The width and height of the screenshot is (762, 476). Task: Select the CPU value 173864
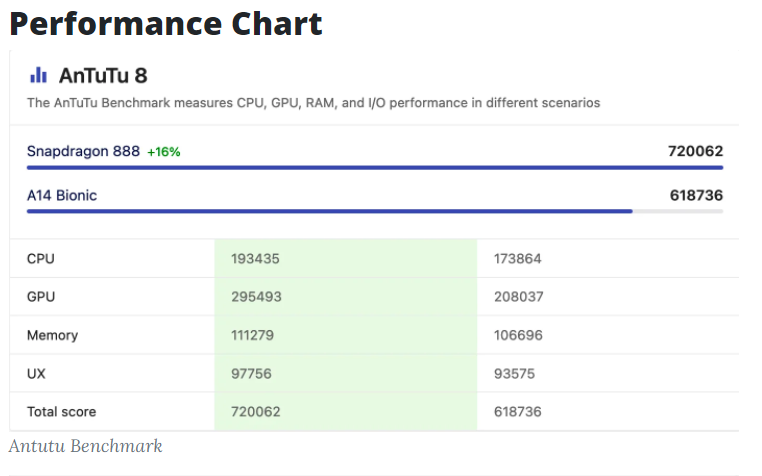tap(518, 259)
